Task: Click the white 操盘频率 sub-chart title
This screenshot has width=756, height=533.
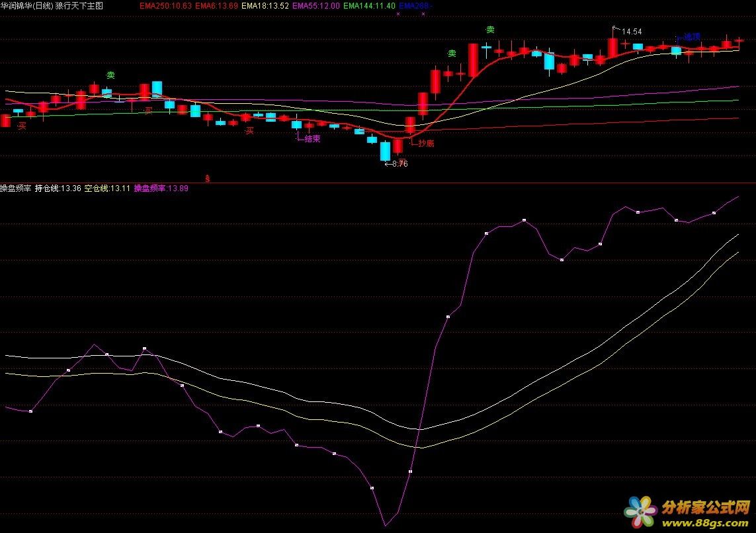Action: click(x=16, y=188)
